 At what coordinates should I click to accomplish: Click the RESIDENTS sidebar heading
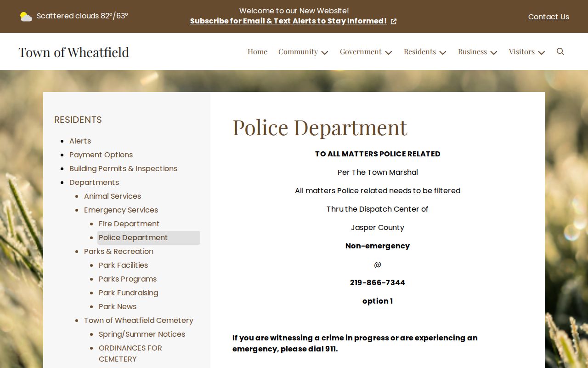point(78,120)
